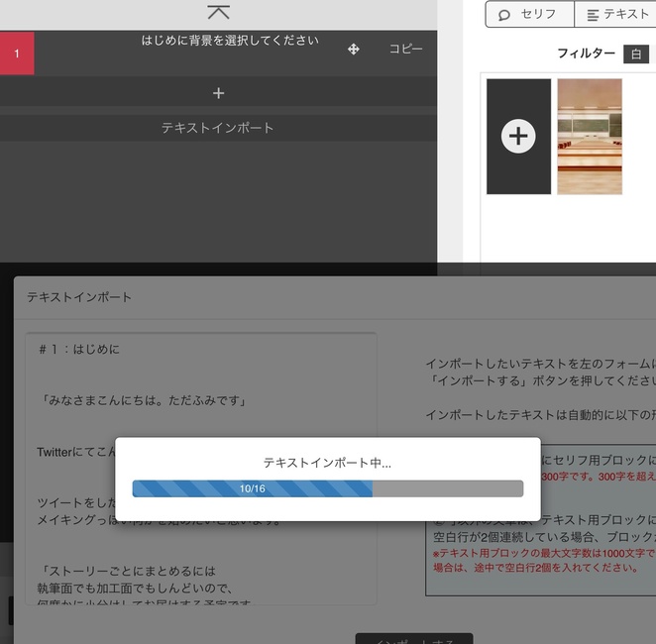The image size is (656, 644).
Task: Click the はじめに背景を選択してください prompt
Action: (230, 41)
